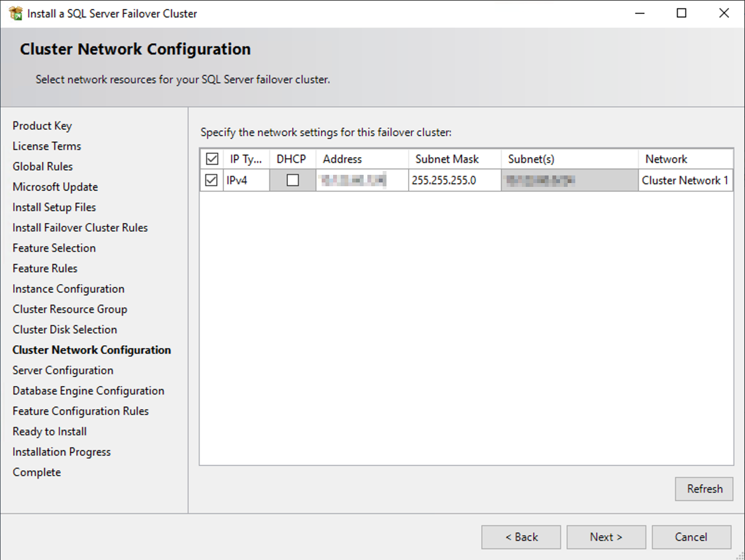Click the IP Ty... column header
The image size is (745, 560).
246,159
